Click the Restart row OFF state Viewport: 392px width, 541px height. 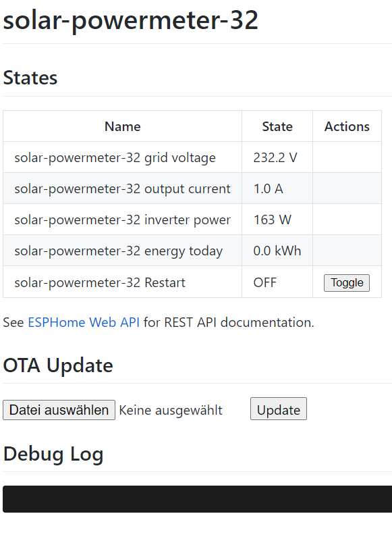(264, 282)
